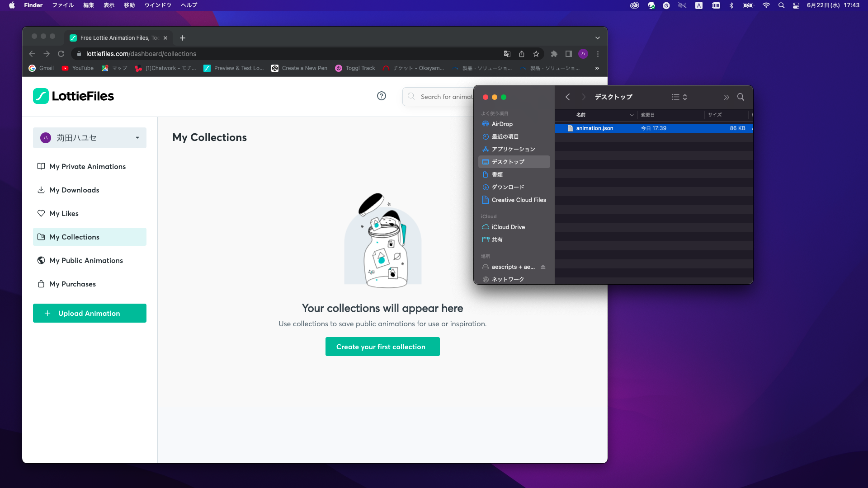The height and width of the screenshot is (488, 868).
Task: Toggle the browser bookmark star icon
Action: click(535, 54)
